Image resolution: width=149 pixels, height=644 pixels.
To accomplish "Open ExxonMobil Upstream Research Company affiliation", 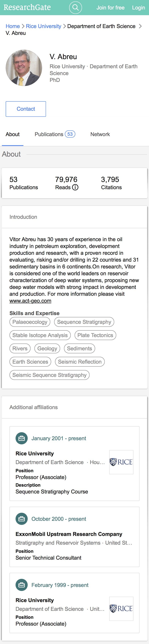I will (69, 534).
